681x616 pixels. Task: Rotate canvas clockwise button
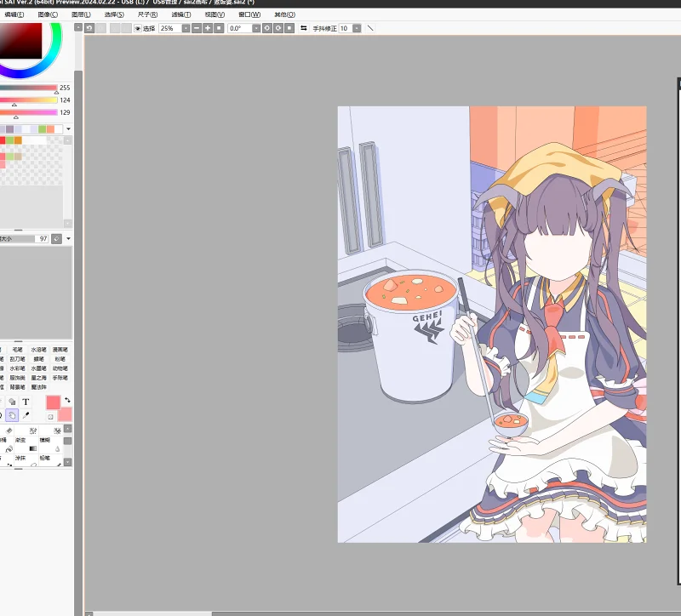tap(278, 28)
